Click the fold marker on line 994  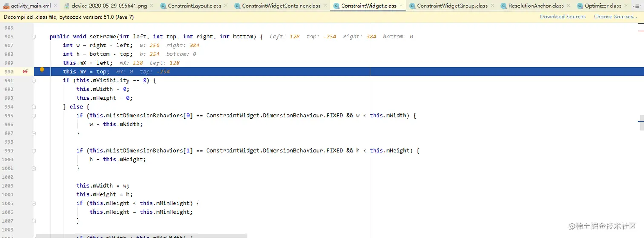34,107
